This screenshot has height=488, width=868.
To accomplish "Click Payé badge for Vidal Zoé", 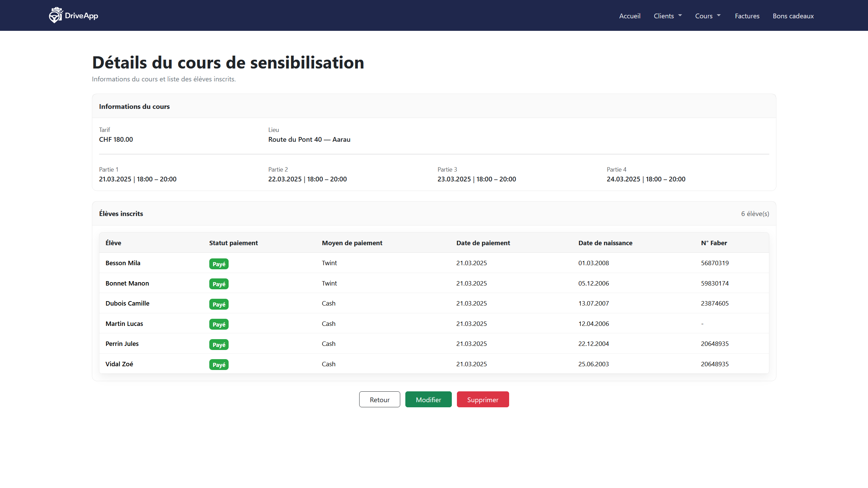I will click(x=219, y=365).
